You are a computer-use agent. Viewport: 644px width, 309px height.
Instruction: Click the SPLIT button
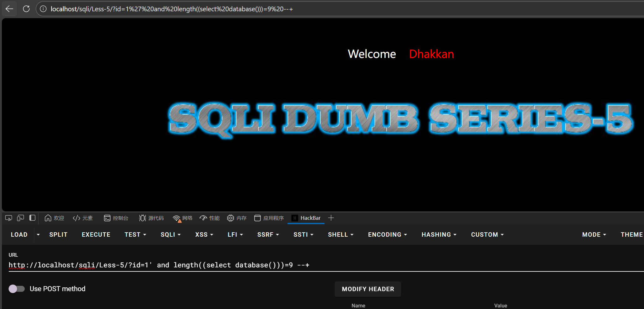point(58,234)
